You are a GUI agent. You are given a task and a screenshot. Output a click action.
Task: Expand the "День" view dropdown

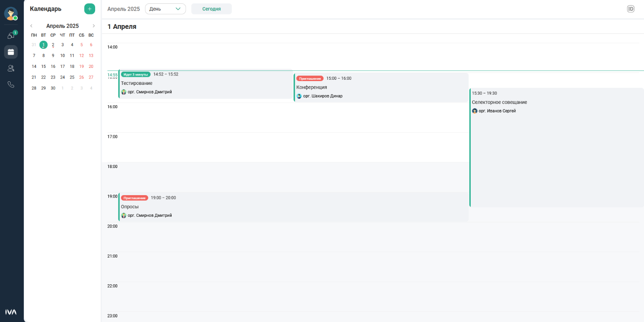[165, 9]
